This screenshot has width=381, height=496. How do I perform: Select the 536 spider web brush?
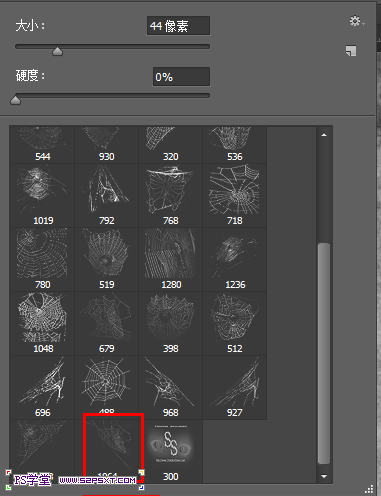tap(234, 145)
